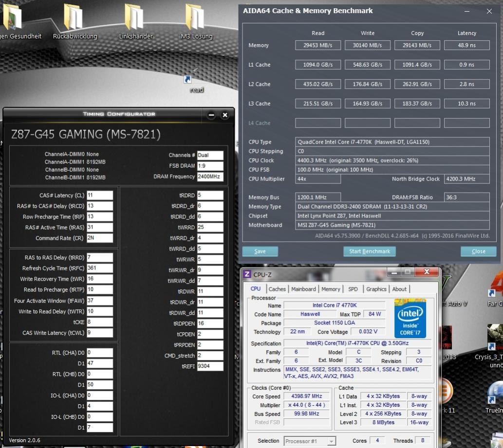The width and height of the screenshot is (503, 448).
Task: Click the Intel Core i7 logo in CPU-Z
Action: [410, 318]
